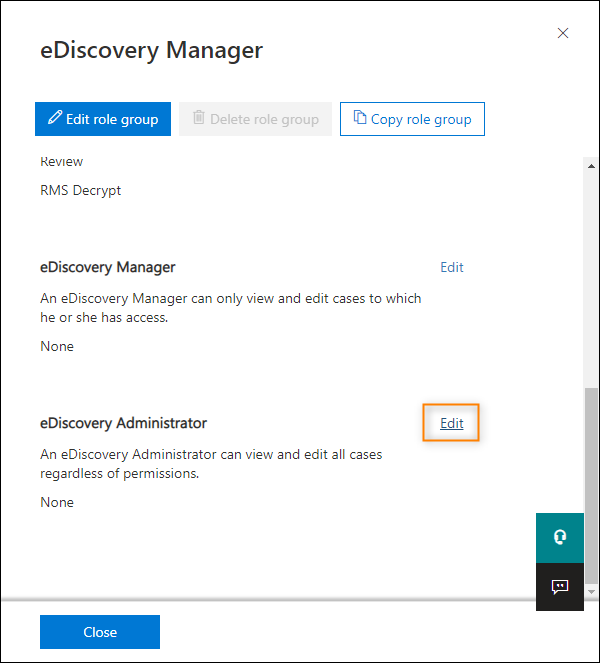
Task: Click the eDiscovery Manager section heading
Action: coord(107,268)
